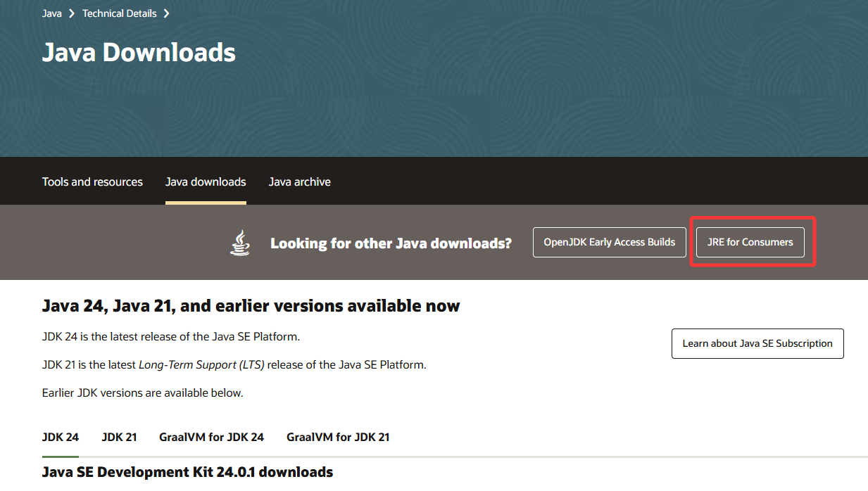Click the Looking for other Java downloads text

click(391, 242)
